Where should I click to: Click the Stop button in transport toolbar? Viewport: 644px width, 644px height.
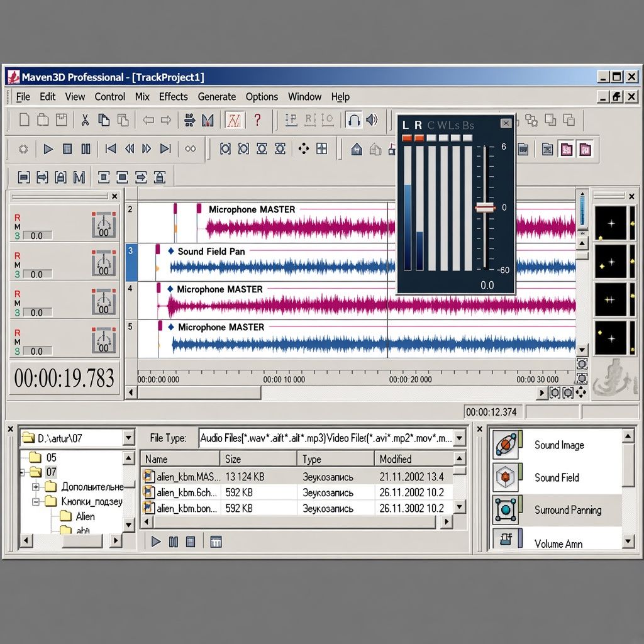click(67, 148)
